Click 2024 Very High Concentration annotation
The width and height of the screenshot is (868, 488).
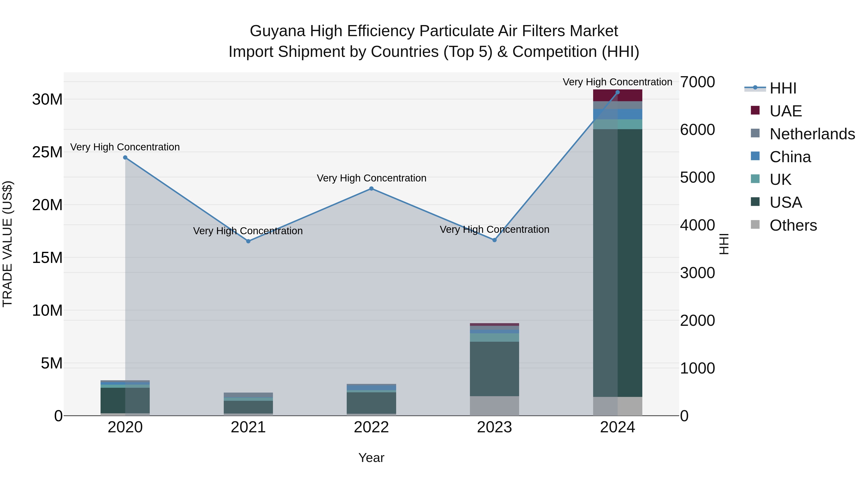pos(618,82)
